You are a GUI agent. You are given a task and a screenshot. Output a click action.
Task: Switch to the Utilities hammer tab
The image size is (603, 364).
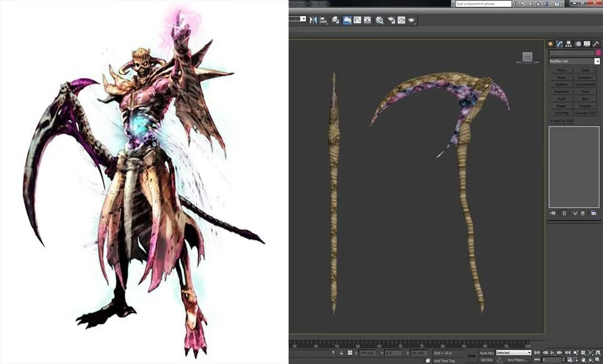pyautogui.click(x=596, y=44)
